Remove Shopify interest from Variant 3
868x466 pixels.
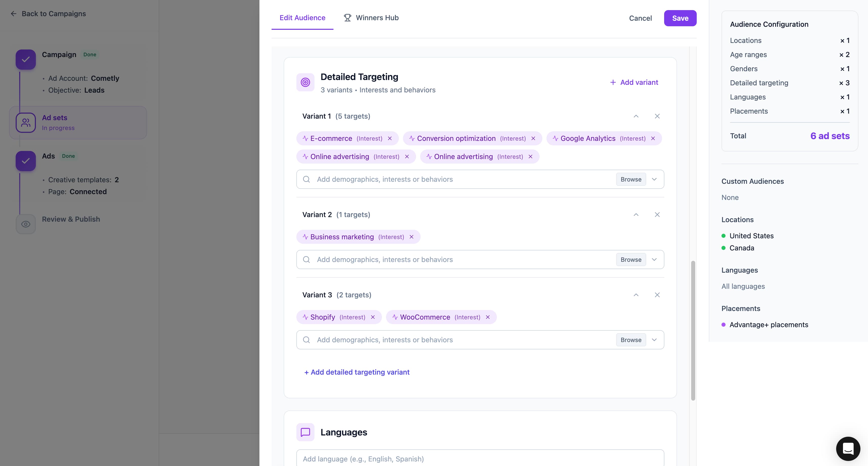373,317
